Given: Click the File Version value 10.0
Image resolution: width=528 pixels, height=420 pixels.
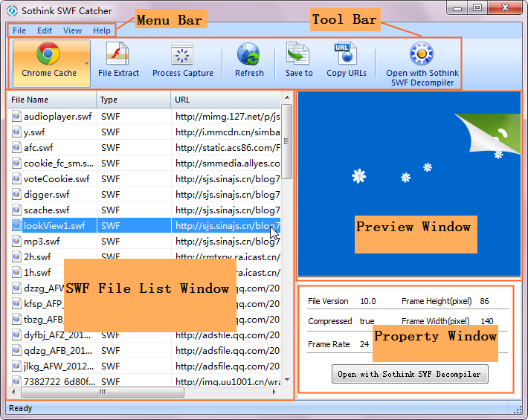Looking at the screenshot, I should coord(367,301).
